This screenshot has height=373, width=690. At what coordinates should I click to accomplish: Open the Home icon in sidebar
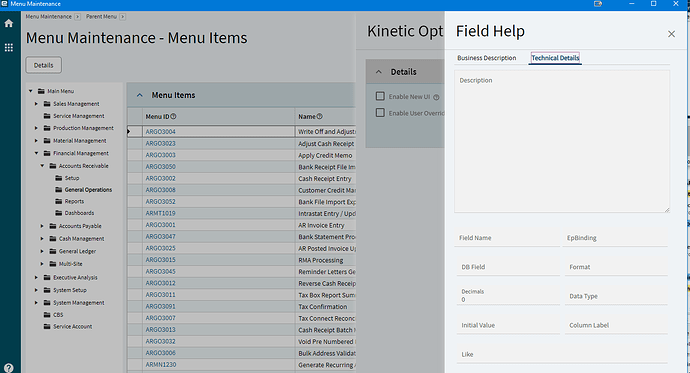[9, 23]
